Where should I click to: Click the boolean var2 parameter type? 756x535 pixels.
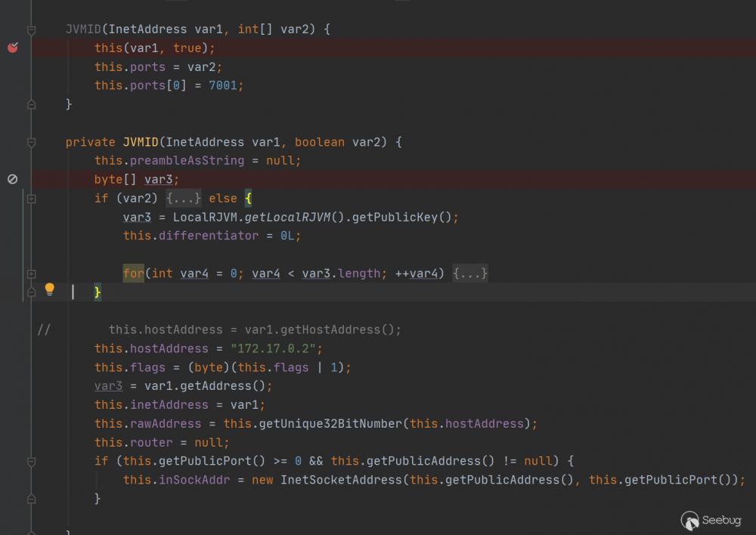320,142
